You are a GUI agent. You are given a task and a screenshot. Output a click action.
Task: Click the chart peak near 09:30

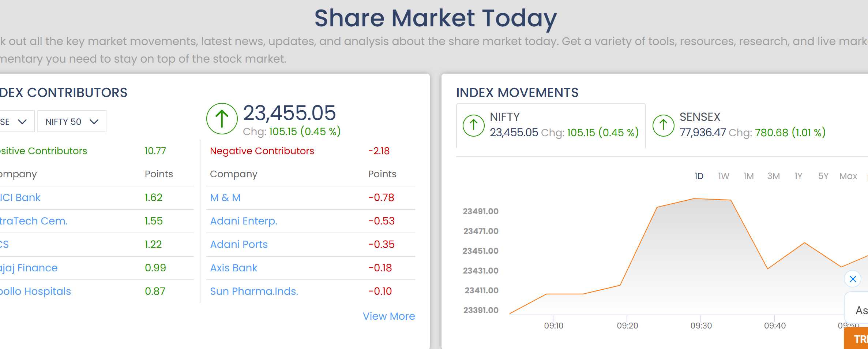tap(694, 198)
